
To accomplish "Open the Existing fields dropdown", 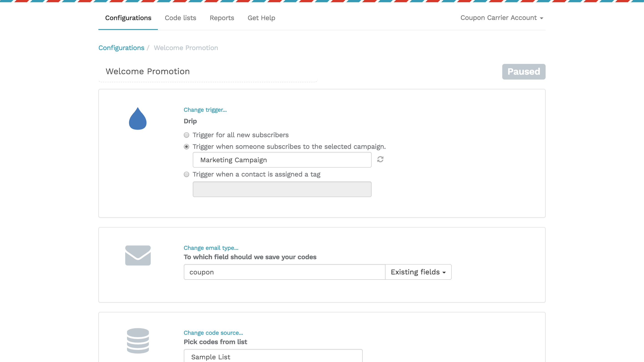I will tap(418, 272).
